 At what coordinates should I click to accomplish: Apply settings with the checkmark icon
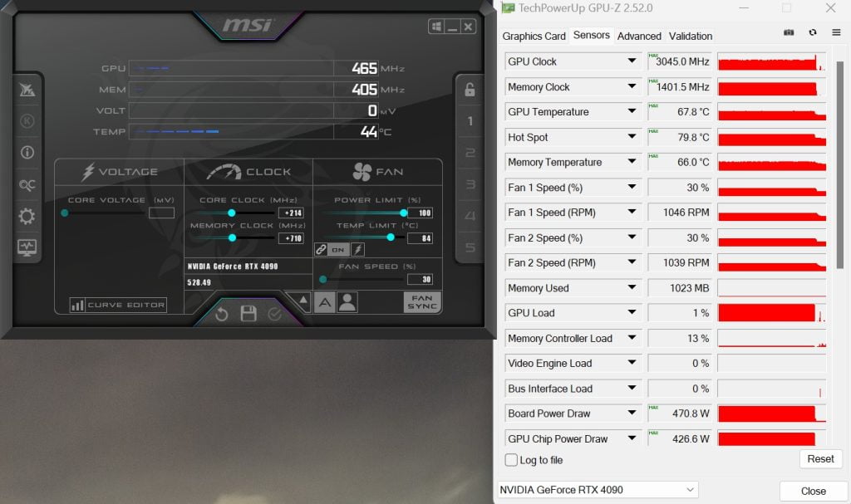(x=274, y=314)
